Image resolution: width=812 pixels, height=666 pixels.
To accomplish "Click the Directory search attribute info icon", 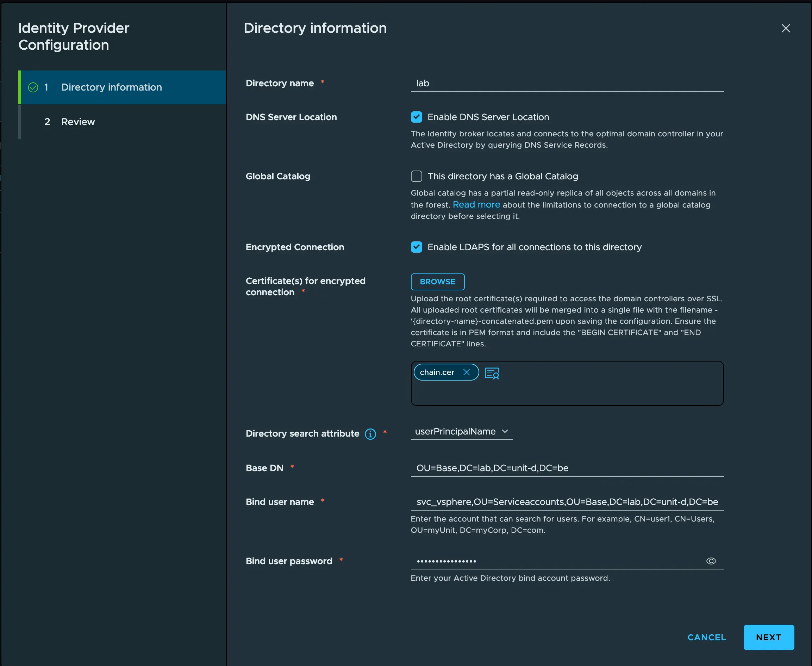I will coord(370,434).
